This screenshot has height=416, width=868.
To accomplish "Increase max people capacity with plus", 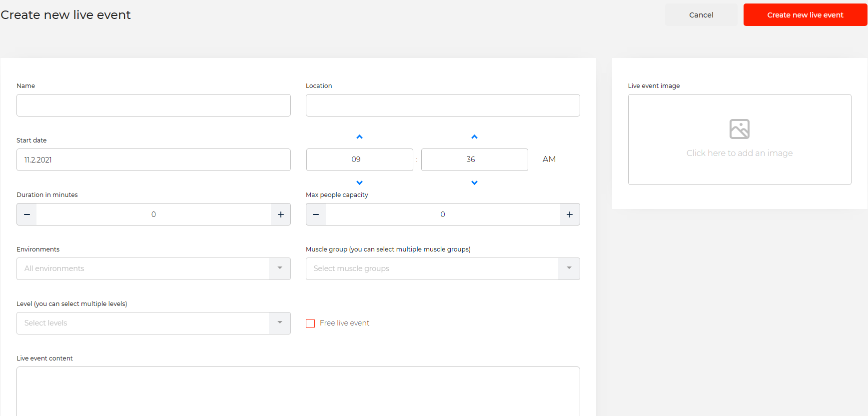I will pyautogui.click(x=570, y=214).
